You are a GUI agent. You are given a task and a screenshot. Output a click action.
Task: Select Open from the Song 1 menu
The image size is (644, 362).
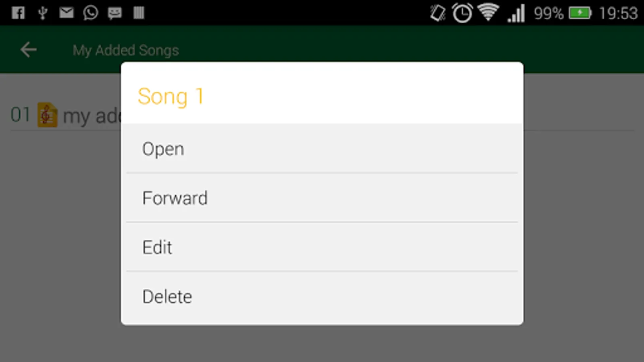coord(322,149)
